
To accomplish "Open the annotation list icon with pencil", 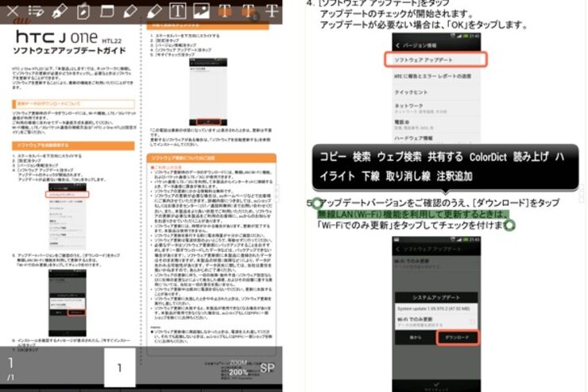I will coord(36,11).
